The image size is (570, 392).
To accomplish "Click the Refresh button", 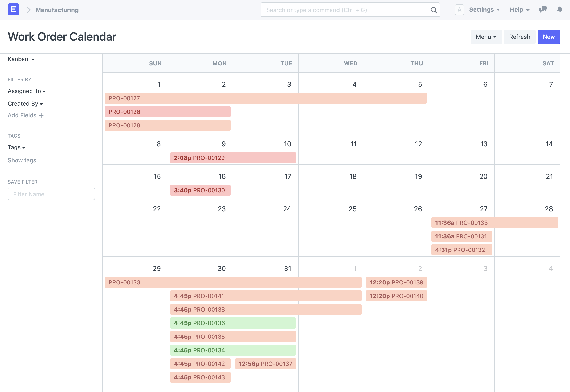I will coord(520,36).
